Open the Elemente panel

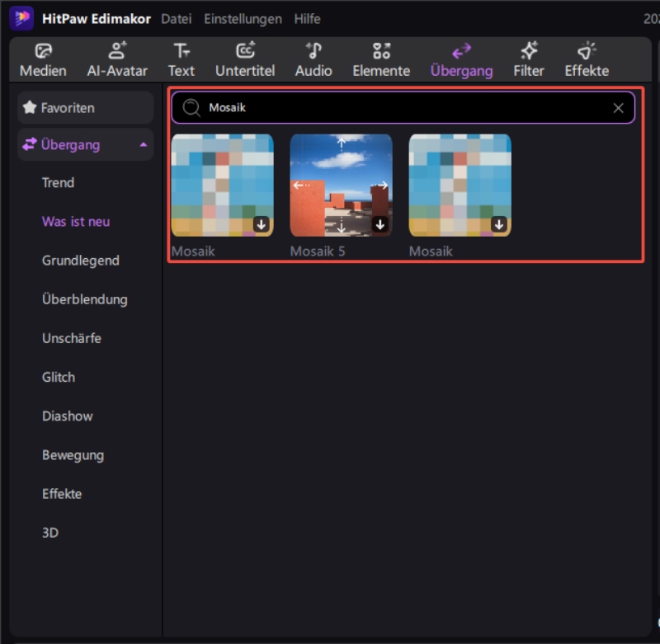point(381,51)
